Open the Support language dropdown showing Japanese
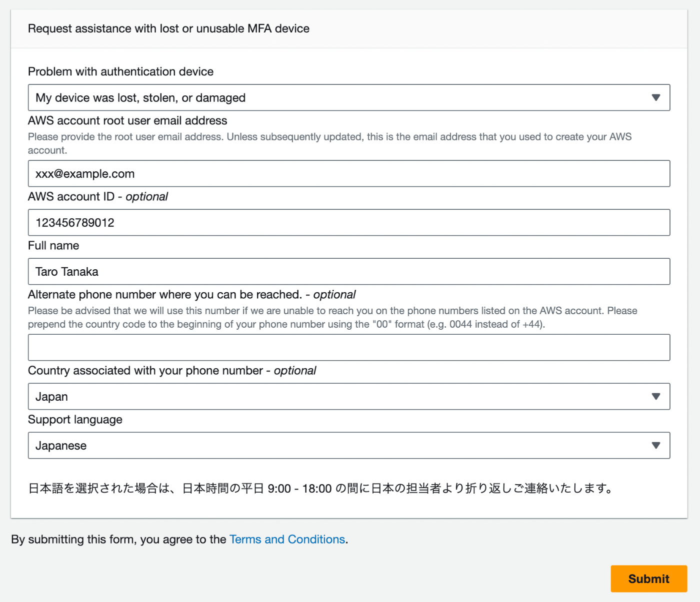The height and width of the screenshot is (602, 700). [x=349, y=445]
